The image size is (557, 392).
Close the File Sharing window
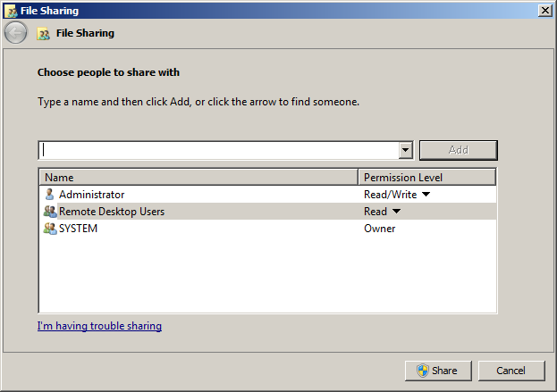pyautogui.click(x=544, y=11)
